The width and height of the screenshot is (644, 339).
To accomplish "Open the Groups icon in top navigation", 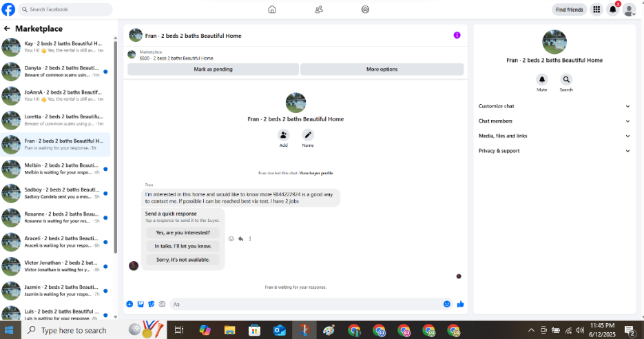I will [365, 10].
